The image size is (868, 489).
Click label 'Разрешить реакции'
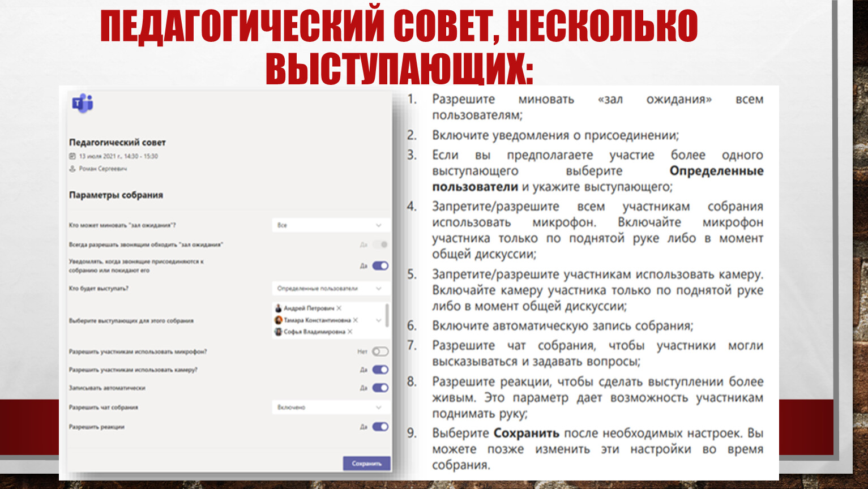coord(97,427)
